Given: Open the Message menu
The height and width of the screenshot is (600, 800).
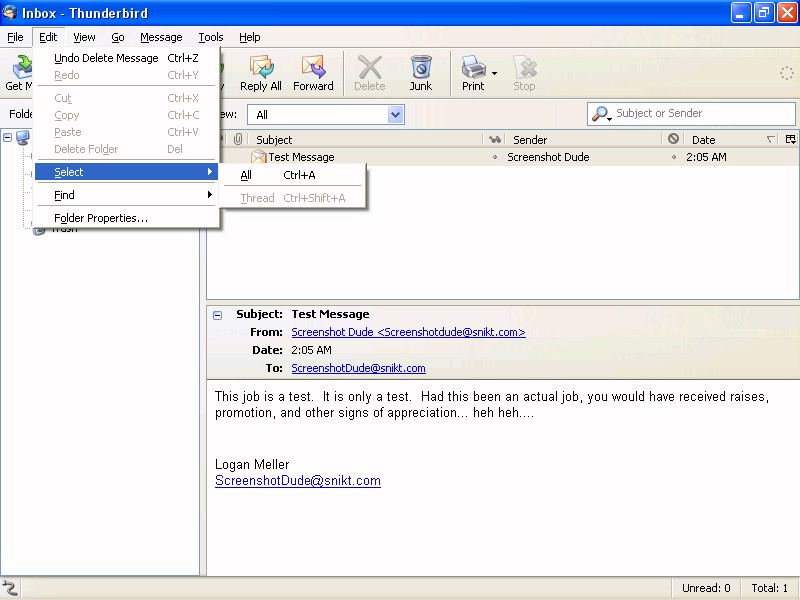Looking at the screenshot, I should click(161, 37).
